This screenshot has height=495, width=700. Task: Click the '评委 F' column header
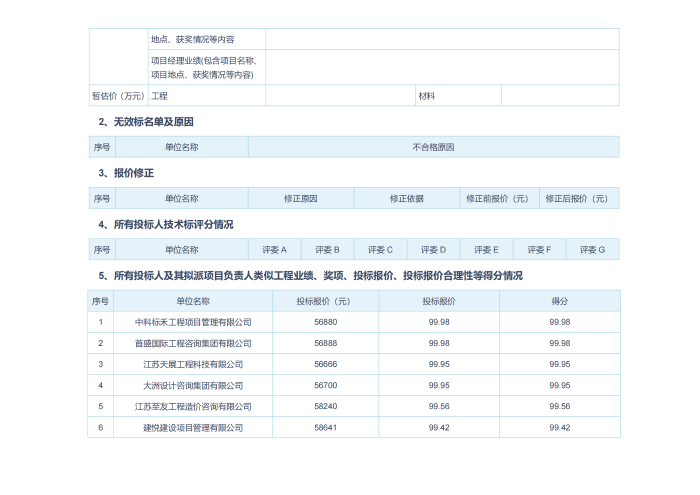(x=539, y=250)
